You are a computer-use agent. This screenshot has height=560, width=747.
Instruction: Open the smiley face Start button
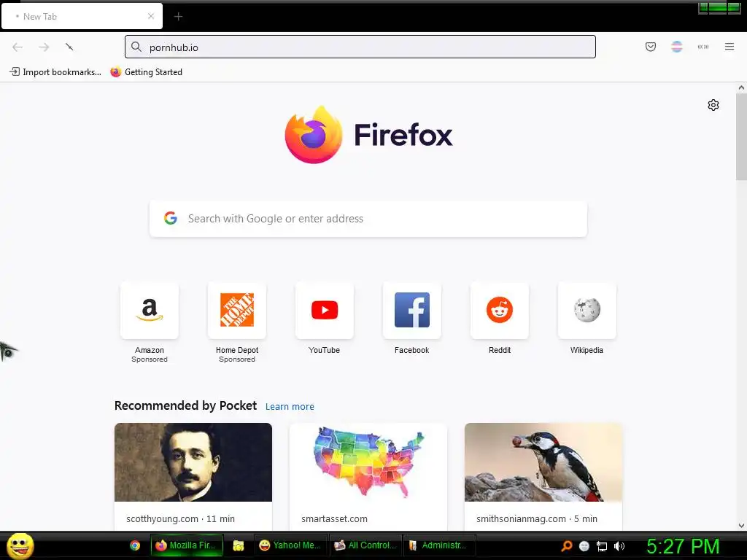[x=20, y=545]
